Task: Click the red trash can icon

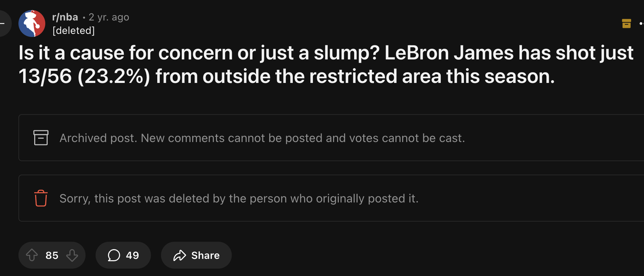Action: click(x=41, y=198)
